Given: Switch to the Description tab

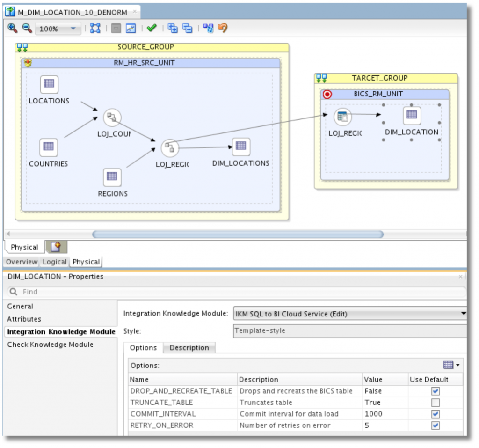Looking at the screenshot, I should (189, 348).
